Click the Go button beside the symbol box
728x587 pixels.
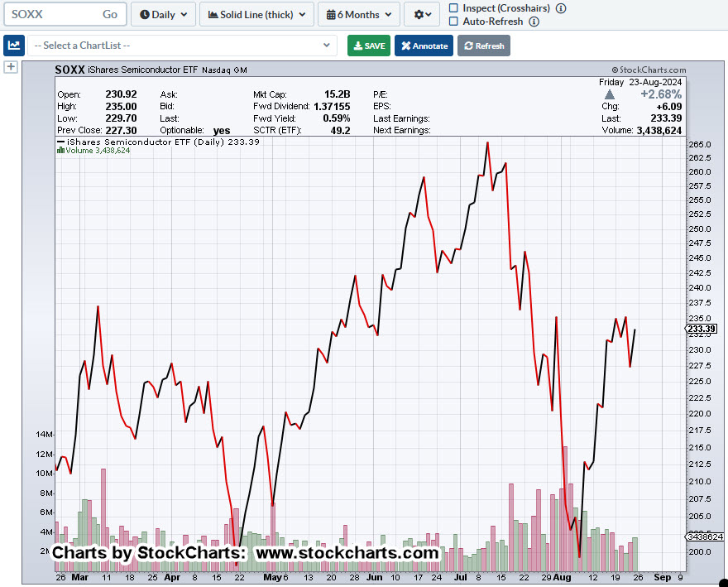(110, 14)
